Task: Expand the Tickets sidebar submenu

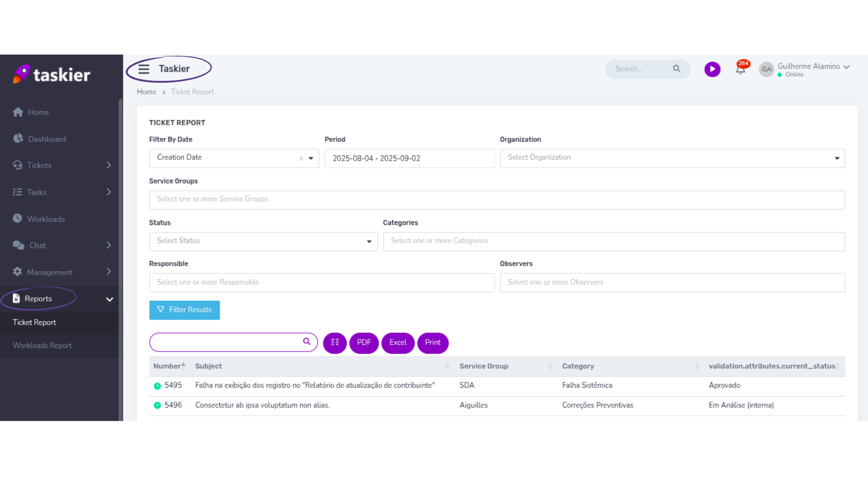Action: click(108, 165)
